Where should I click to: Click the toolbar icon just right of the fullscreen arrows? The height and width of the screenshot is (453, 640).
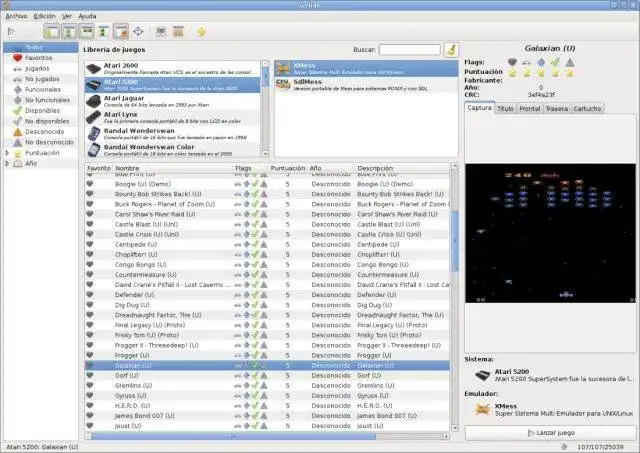pos(161,31)
